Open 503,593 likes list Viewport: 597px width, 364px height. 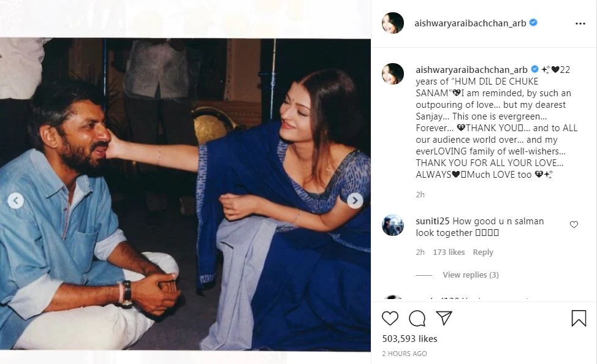click(x=409, y=338)
